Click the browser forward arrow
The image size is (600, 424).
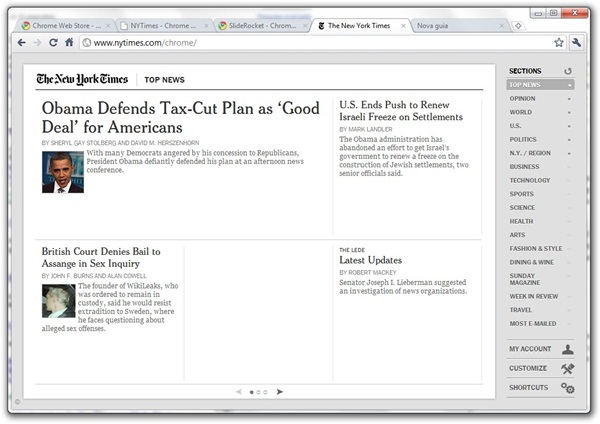(x=37, y=42)
